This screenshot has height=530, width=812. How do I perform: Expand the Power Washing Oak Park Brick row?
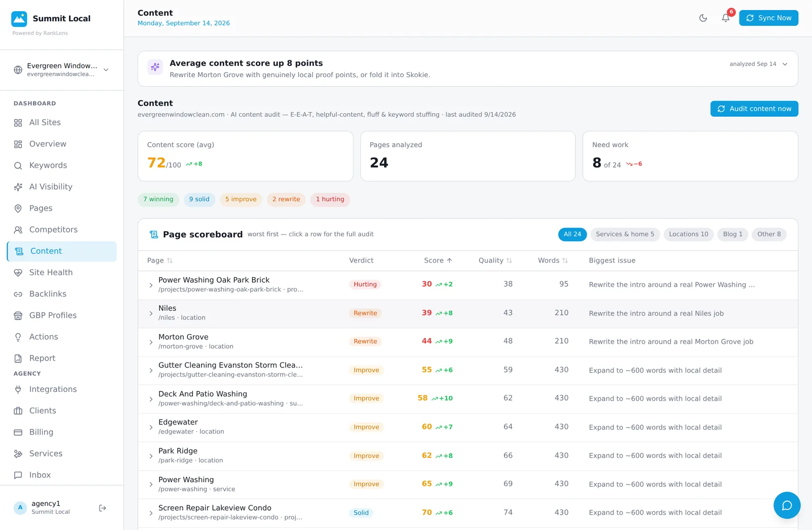[151, 285]
